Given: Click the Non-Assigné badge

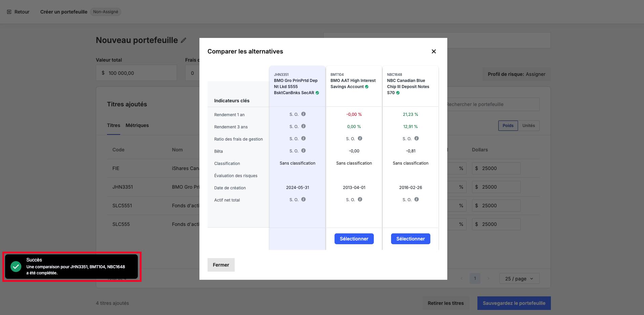Looking at the screenshot, I should [x=106, y=12].
